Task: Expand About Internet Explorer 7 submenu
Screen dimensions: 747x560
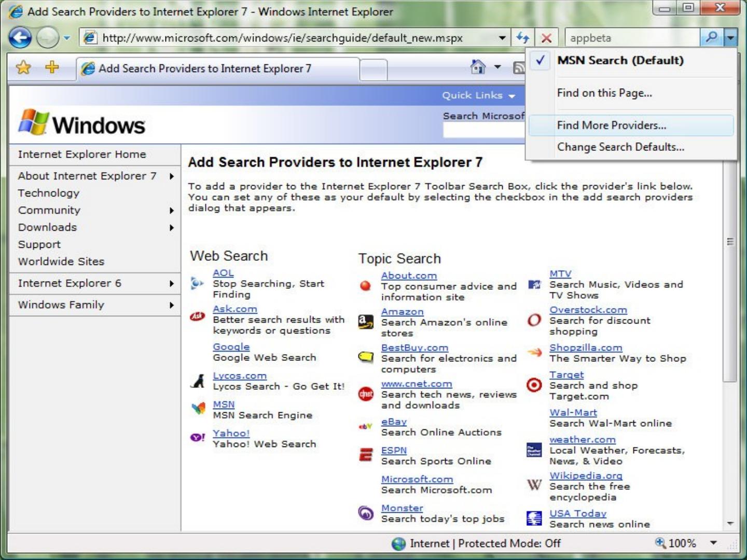Action: click(171, 176)
